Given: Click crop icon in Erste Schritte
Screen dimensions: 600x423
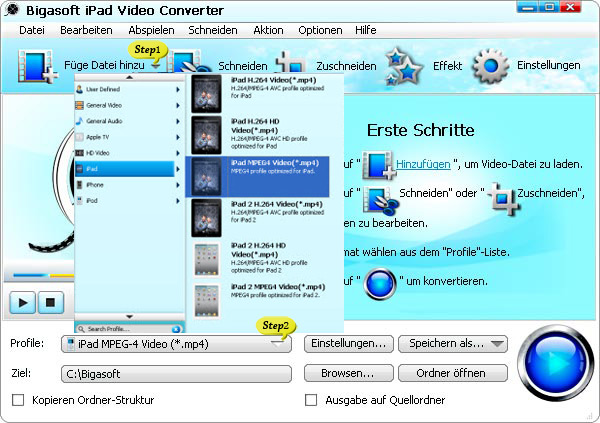Looking at the screenshot, I should 503,198.
